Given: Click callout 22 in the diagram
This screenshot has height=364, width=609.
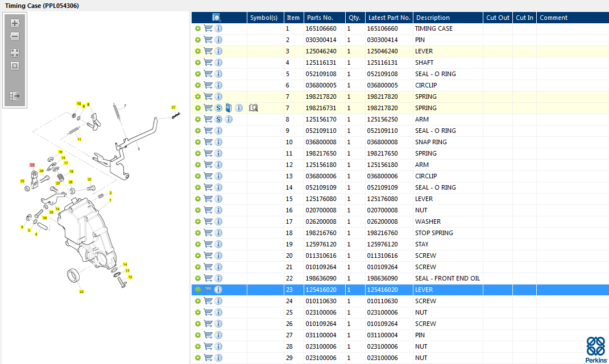Looking at the screenshot, I should point(81,292).
